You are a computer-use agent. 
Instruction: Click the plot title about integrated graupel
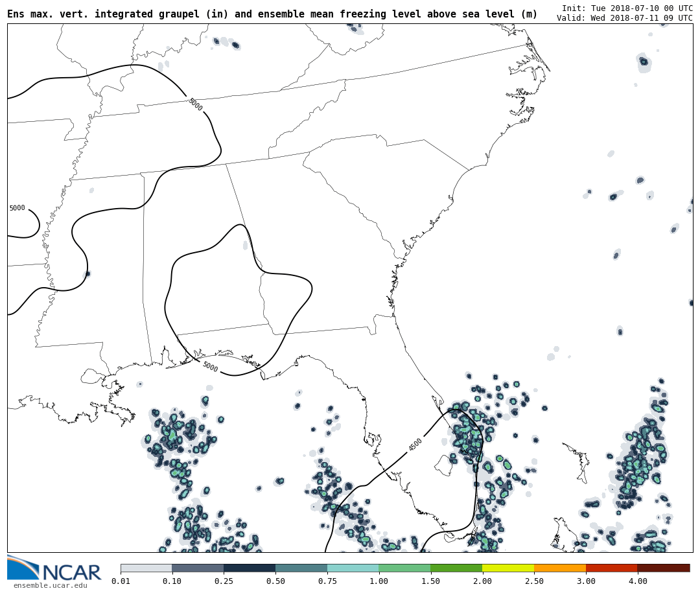point(272,14)
